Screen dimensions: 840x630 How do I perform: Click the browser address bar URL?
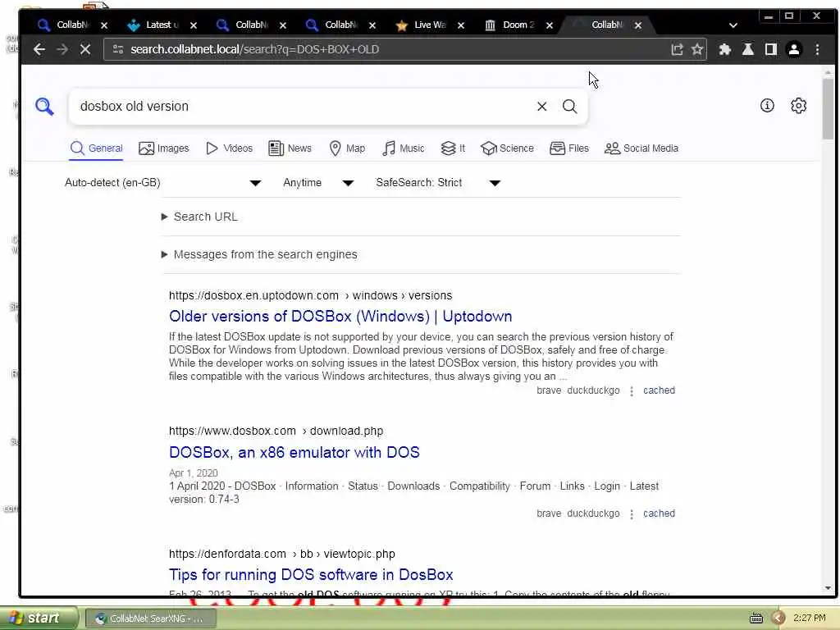(254, 49)
